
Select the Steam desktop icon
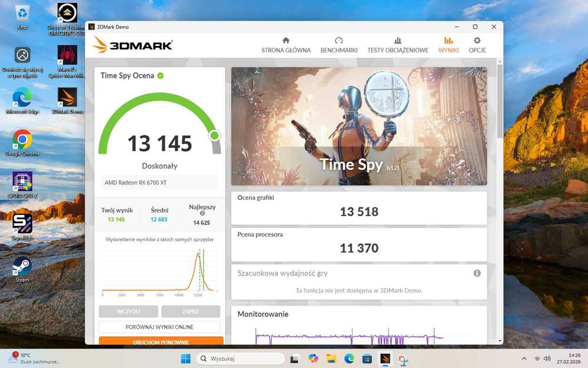[22, 269]
